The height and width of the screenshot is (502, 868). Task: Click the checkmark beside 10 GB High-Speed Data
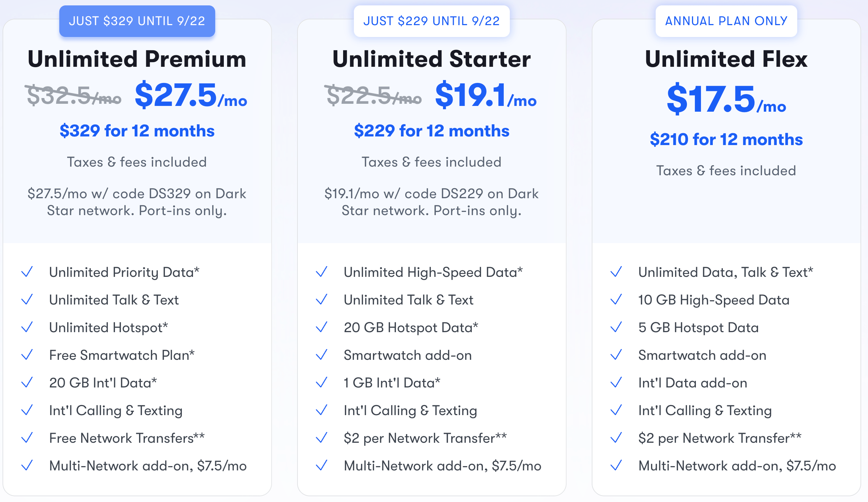coord(617,299)
